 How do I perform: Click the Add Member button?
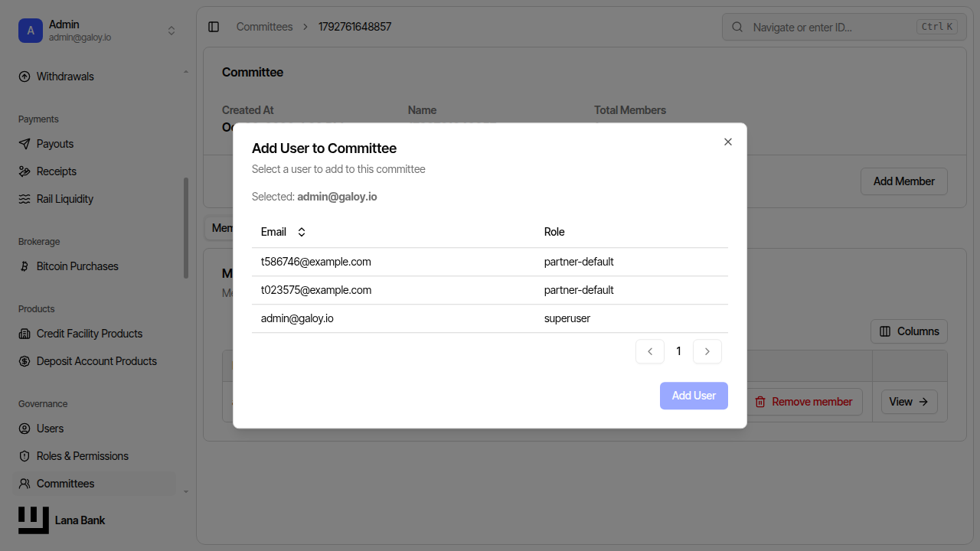[x=904, y=181]
